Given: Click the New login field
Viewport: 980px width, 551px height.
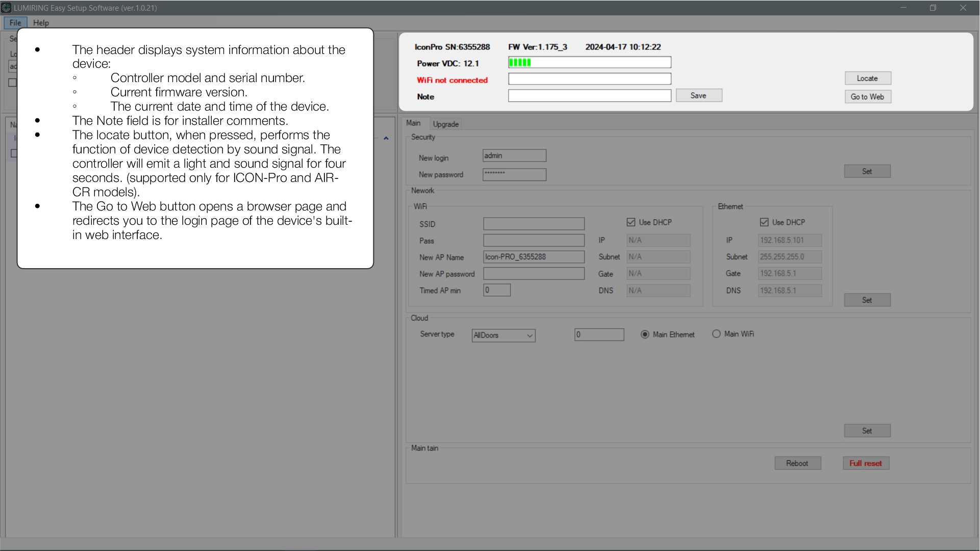Looking at the screenshot, I should click(514, 155).
